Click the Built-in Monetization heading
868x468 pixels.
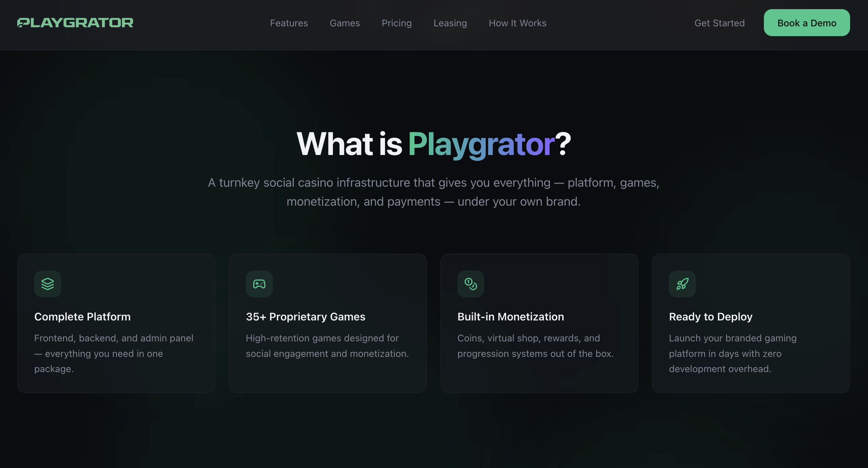[x=510, y=317]
